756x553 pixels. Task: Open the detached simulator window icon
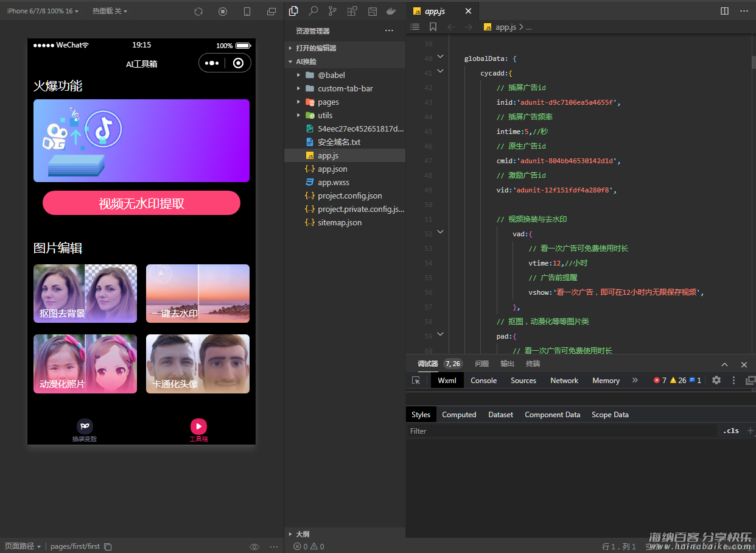click(271, 12)
